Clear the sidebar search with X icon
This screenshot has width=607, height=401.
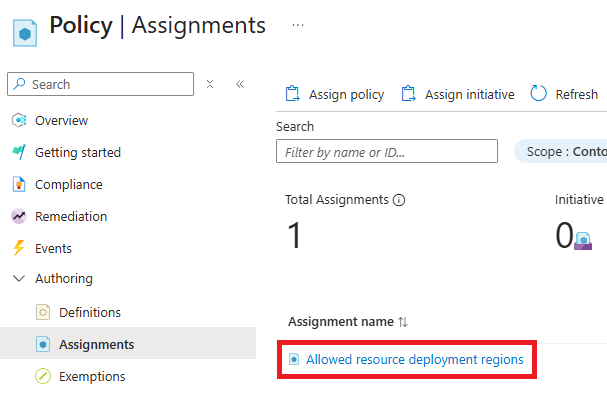point(210,85)
